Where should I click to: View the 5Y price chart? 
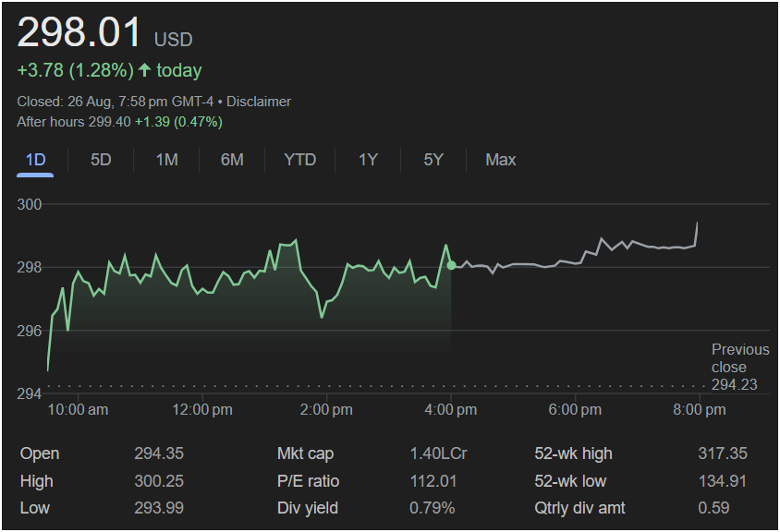[433, 160]
